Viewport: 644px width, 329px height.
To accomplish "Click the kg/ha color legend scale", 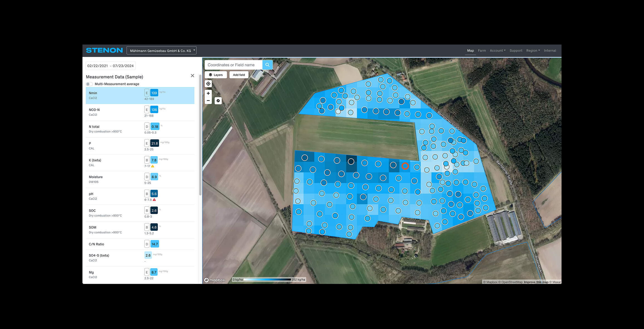I will (x=267, y=280).
